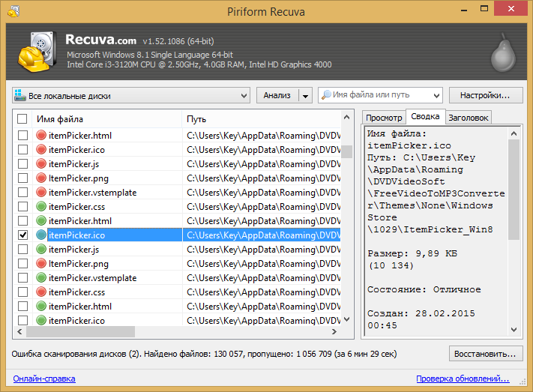
Task: Switch to the Заголовок tab
Action: click(468, 118)
